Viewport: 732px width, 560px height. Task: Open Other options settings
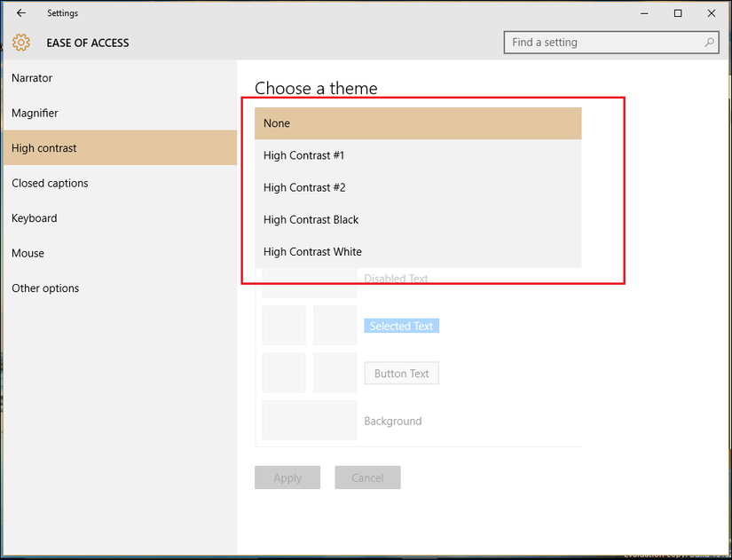[45, 288]
